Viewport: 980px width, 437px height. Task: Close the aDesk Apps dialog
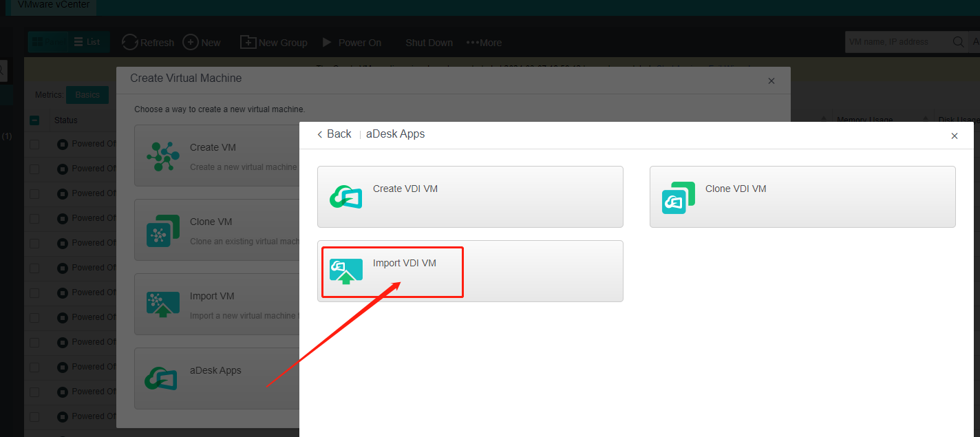tap(955, 136)
